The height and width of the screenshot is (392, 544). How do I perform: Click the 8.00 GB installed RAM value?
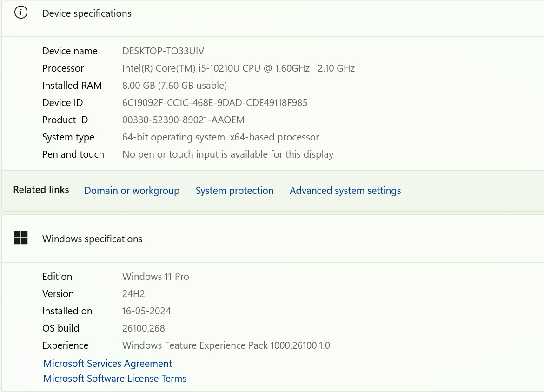(174, 86)
